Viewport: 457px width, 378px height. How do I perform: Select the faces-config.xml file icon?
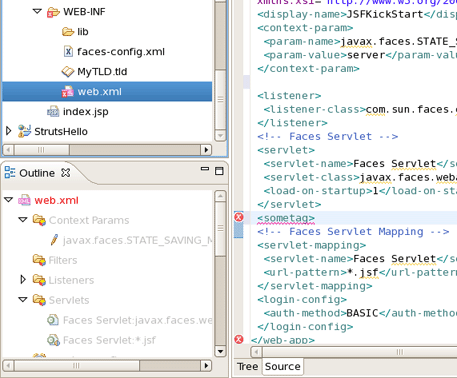tap(68, 52)
